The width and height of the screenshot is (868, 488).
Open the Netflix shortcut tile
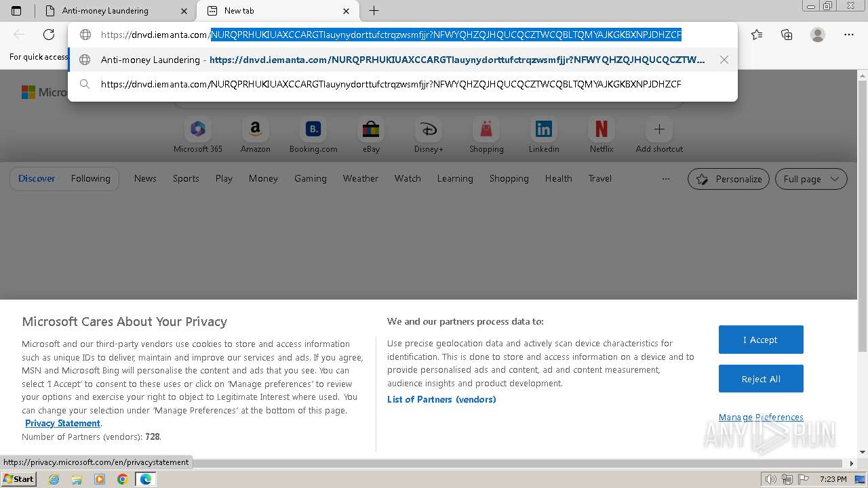[601, 136]
